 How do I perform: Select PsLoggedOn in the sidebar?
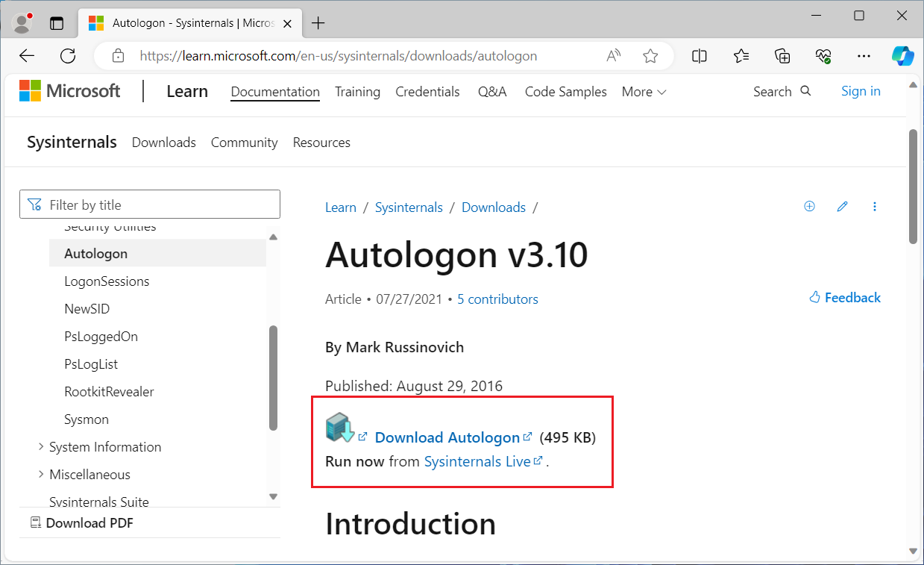pos(101,337)
